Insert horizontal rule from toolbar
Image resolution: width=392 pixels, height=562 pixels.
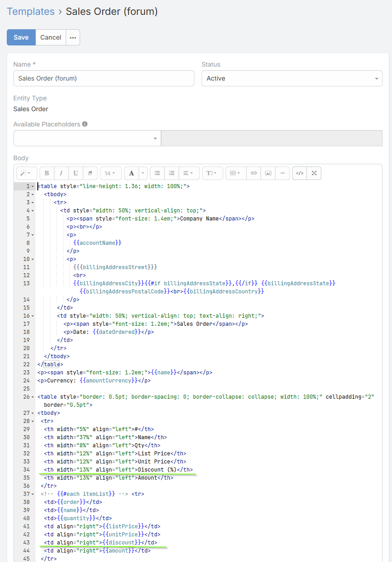click(283, 173)
